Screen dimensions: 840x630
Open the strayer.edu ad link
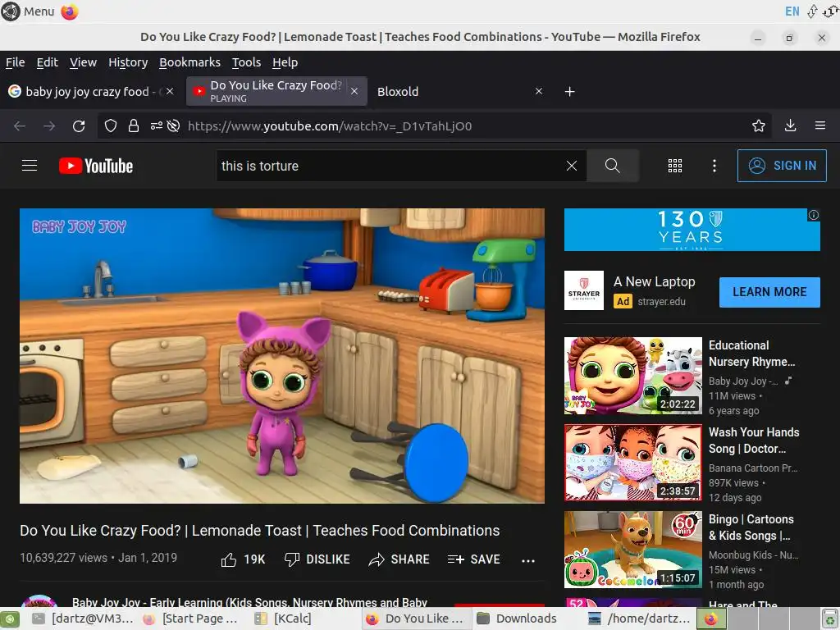[662, 302]
